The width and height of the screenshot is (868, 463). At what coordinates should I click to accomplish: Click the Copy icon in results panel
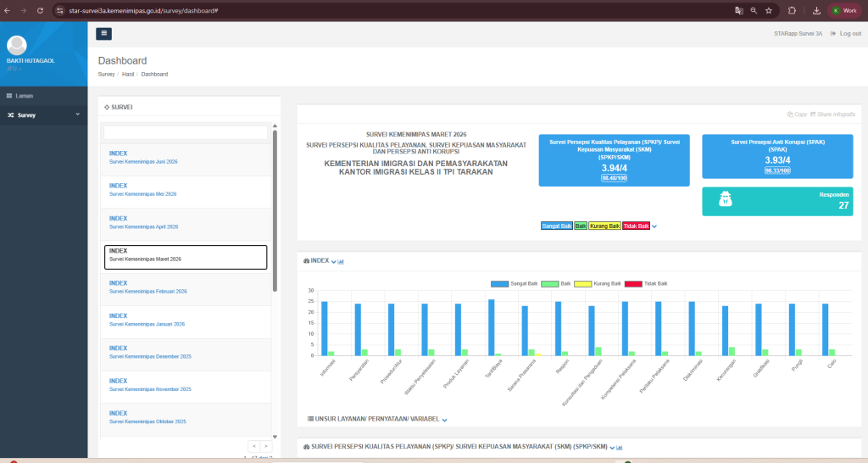[x=791, y=114]
